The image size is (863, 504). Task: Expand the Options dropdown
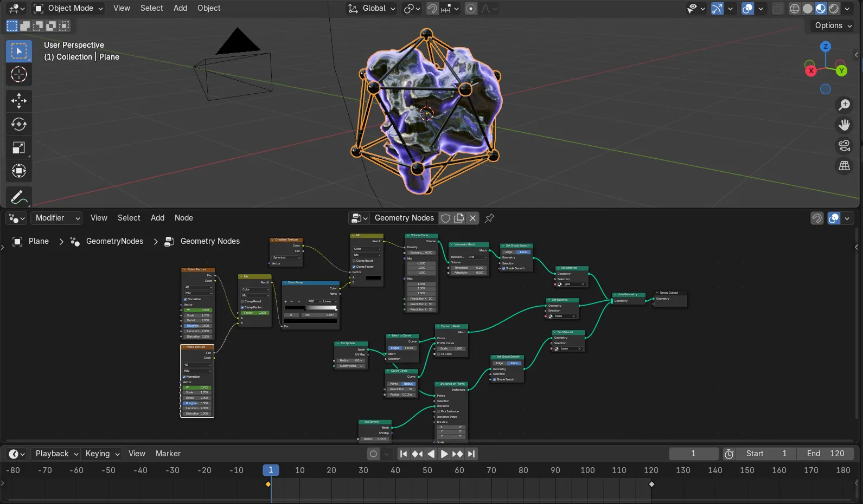click(833, 25)
